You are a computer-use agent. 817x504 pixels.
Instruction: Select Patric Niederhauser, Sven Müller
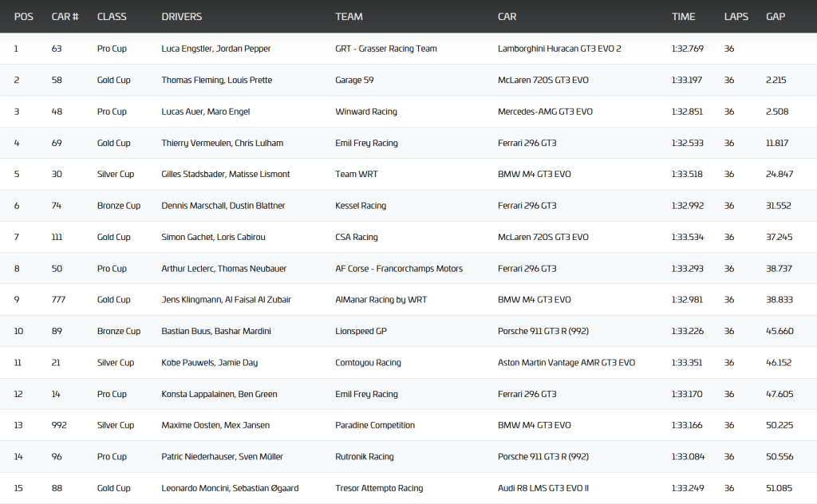coord(222,457)
